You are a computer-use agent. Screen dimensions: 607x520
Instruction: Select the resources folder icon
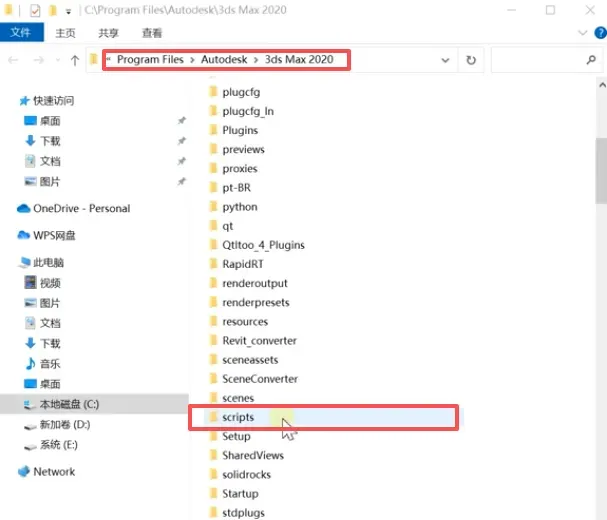point(214,321)
